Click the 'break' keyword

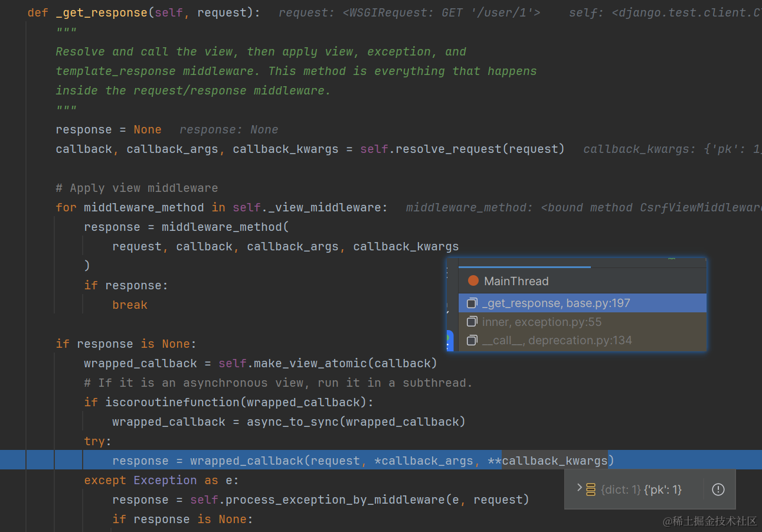click(x=130, y=305)
